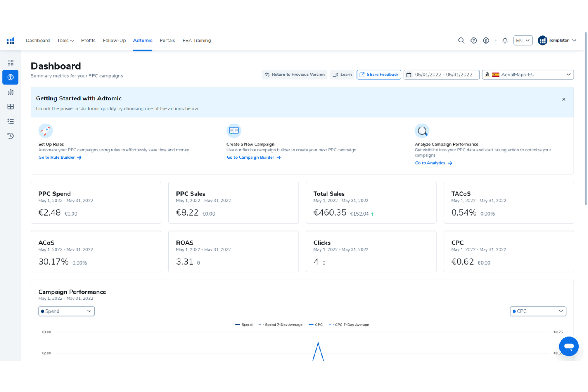The width and height of the screenshot is (588, 392).
Task: Click the page vertical scrollbar
Action: coord(586,119)
